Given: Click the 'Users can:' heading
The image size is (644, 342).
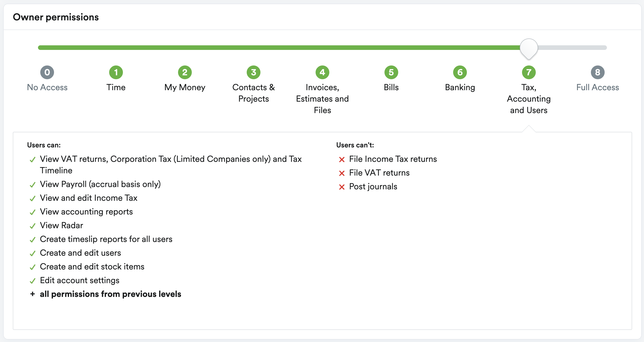Looking at the screenshot, I should point(44,145).
